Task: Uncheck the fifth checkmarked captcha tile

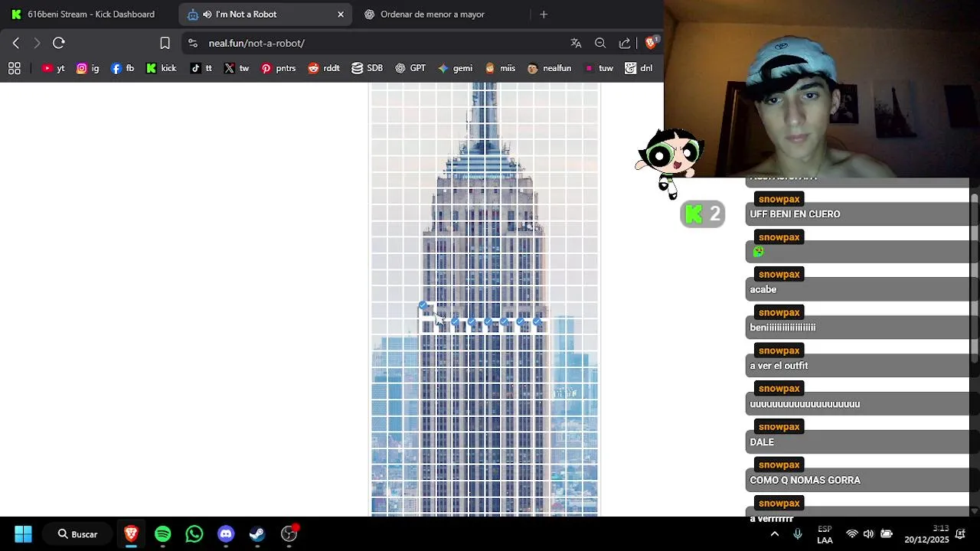Action: [504, 321]
